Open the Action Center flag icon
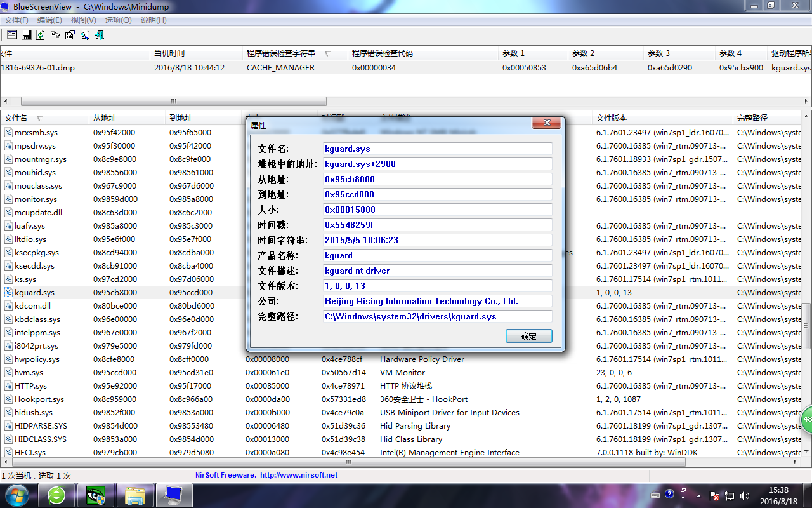The width and height of the screenshot is (812, 508). pos(715,495)
